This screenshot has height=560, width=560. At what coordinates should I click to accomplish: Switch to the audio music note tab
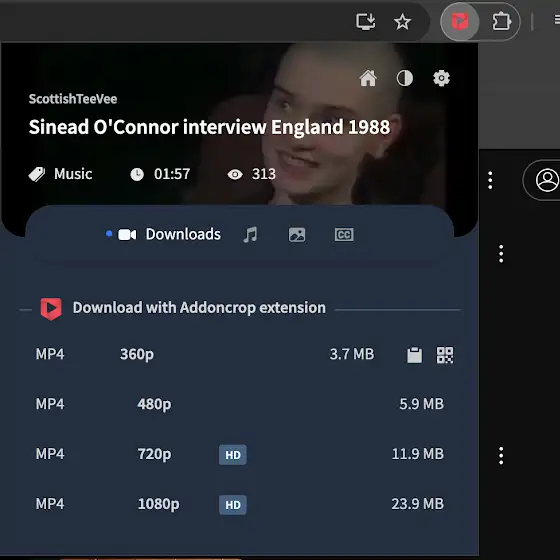250,235
